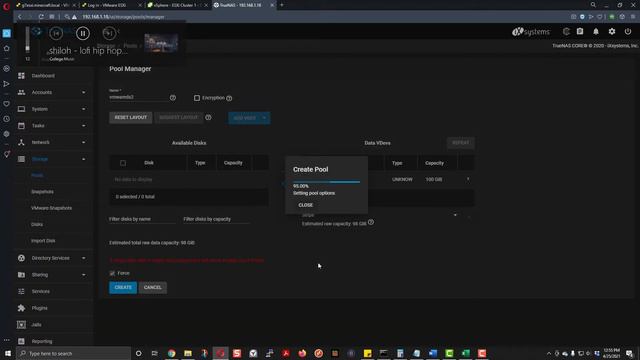Open the Encryption help icon
This screenshot has width=640, height=360.
coord(229,98)
